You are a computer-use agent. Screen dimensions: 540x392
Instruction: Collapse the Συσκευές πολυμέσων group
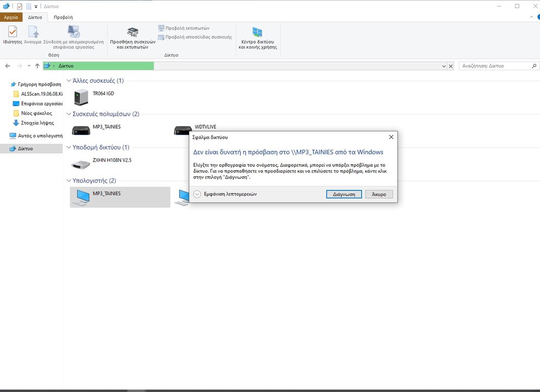point(69,114)
